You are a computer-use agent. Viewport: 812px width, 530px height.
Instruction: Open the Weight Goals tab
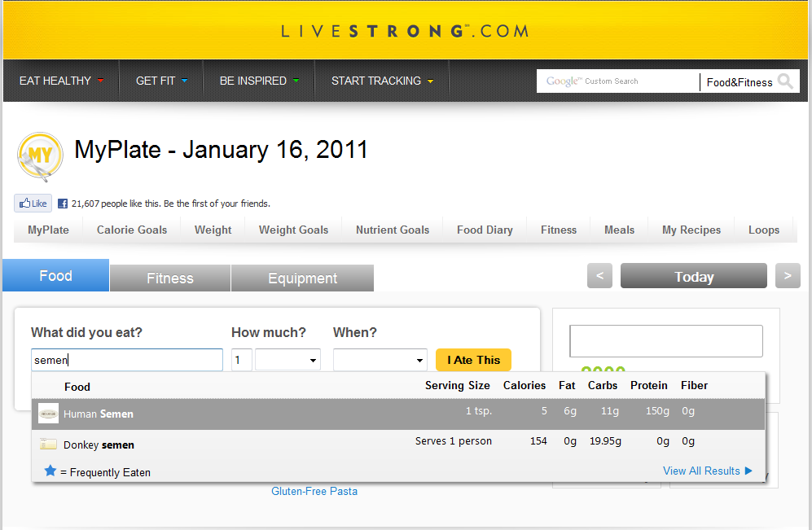pyautogui.click(x=294, y=230)
